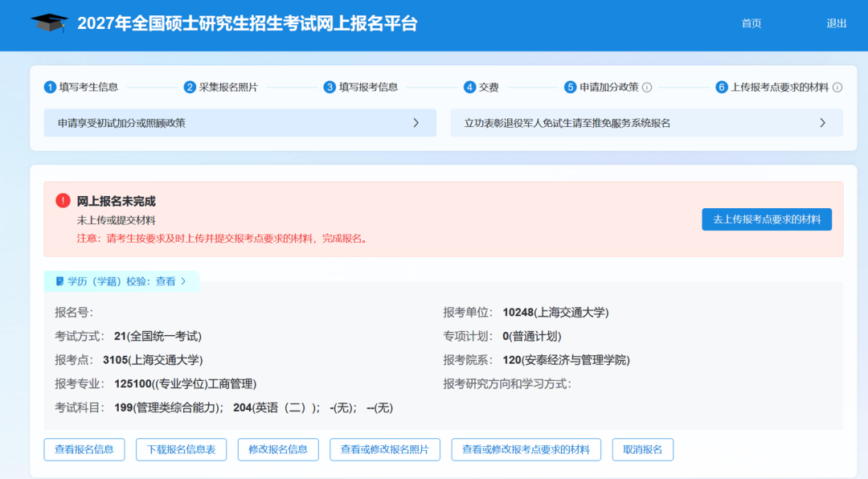Click the step 3 number circle

pos(330,87)
